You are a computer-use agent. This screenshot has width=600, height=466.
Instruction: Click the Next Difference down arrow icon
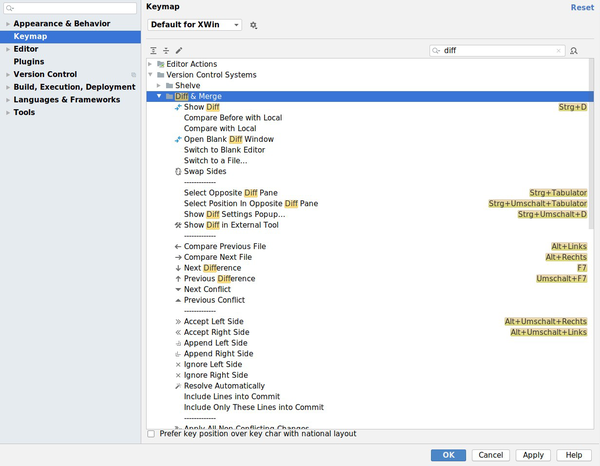178,268
